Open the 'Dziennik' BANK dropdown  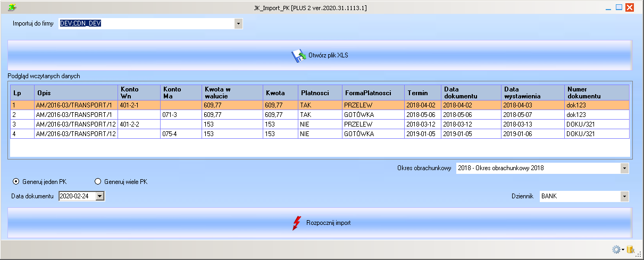tap(624, 197)
